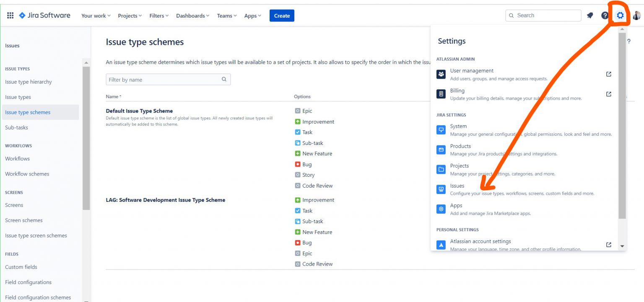
Task: Expand the Your work dropdown
Action: 96,15
